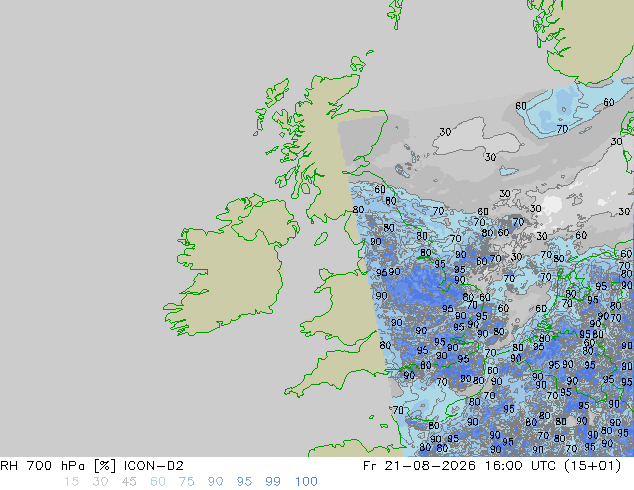Pick the 45 legend entry
The width and height of the screenshot is (634, 490).
(129, 482)
